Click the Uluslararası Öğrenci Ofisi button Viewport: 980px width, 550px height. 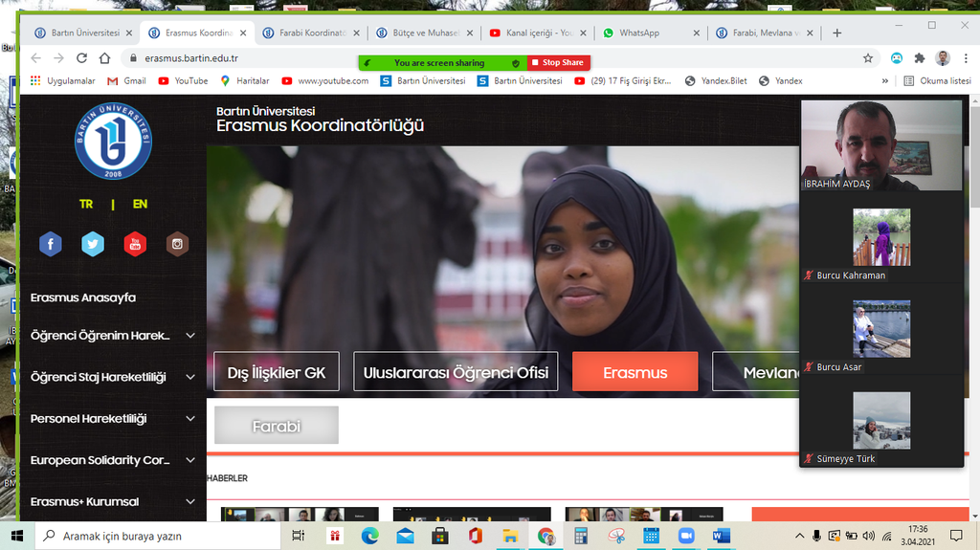point(456,372)
